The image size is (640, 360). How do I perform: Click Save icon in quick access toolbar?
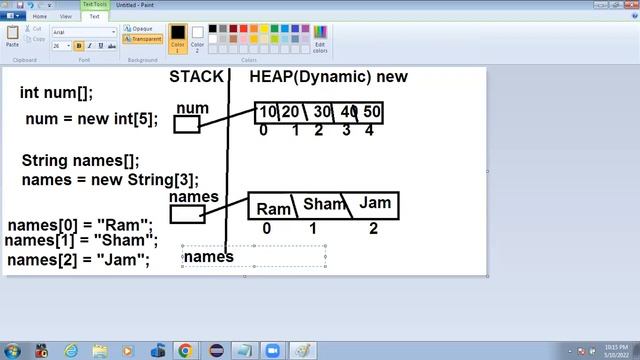point(20,5)
